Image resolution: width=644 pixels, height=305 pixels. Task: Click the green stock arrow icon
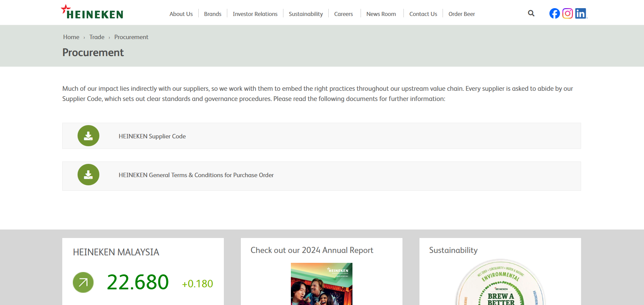[x=83, y=282]
